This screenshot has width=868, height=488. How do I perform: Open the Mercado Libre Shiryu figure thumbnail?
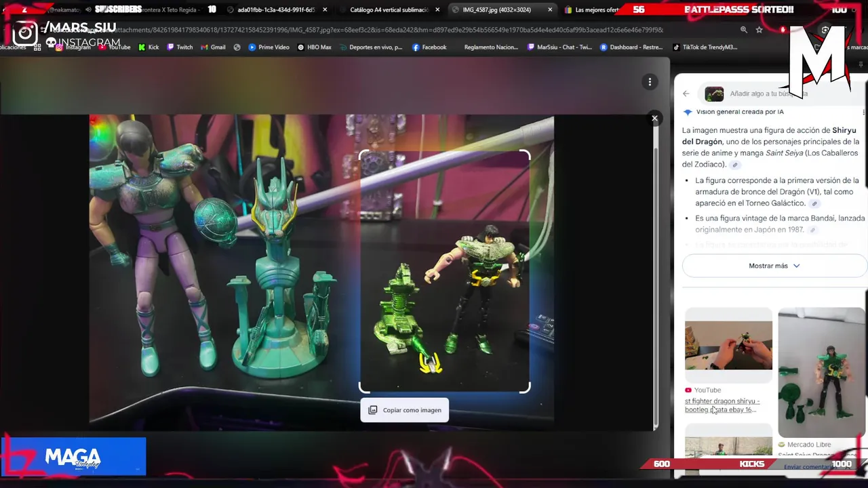pos(822,372)
